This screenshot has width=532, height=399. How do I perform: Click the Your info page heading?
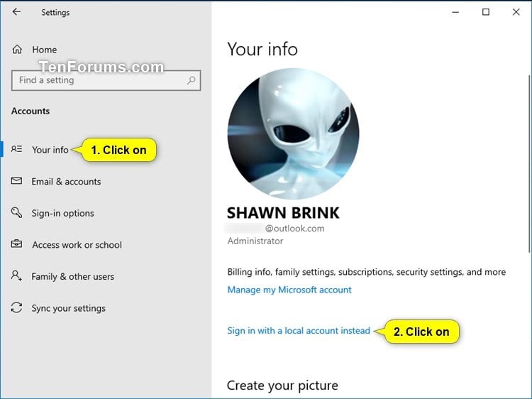tap(262, 49)
